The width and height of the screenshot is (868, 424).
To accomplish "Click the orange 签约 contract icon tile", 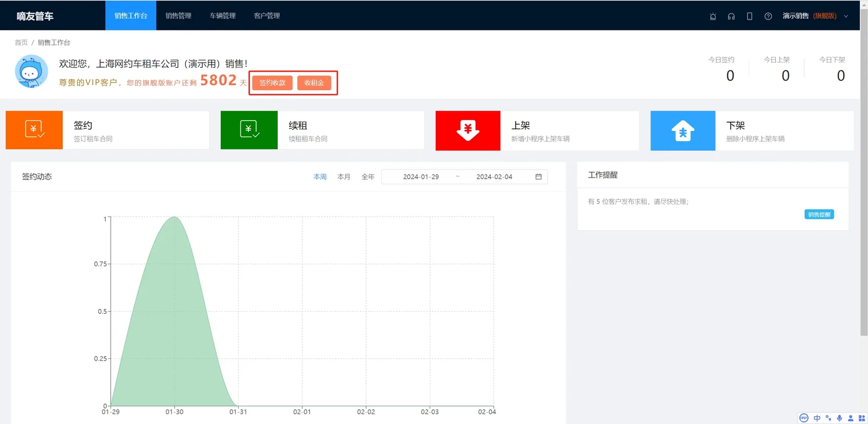I will pos(34,130).
